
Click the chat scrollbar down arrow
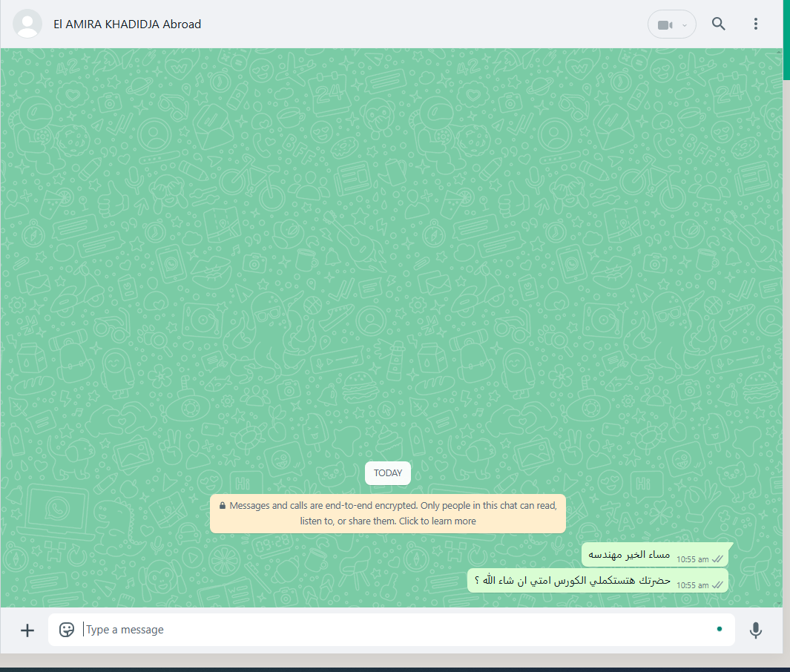point(780,603)
